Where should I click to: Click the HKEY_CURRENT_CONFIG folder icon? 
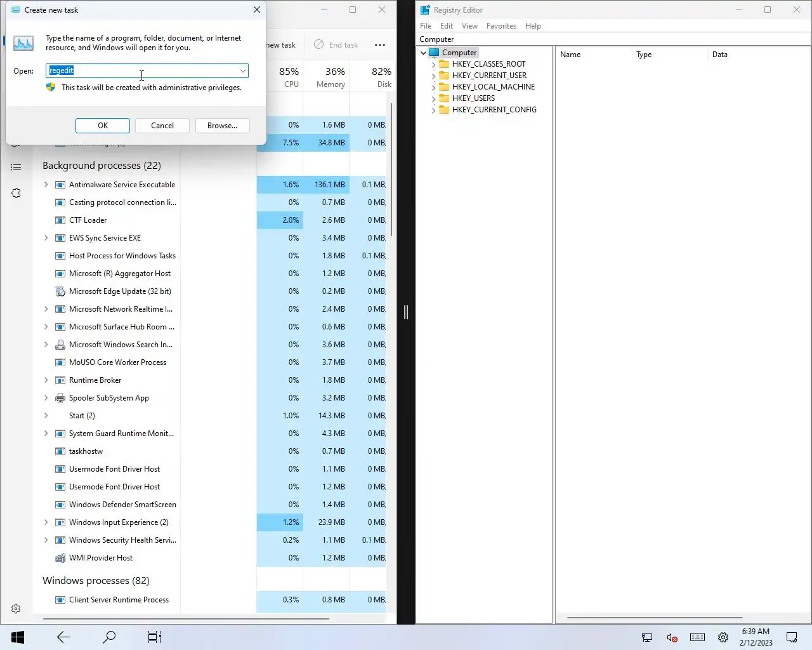click(x=444, y=110)
